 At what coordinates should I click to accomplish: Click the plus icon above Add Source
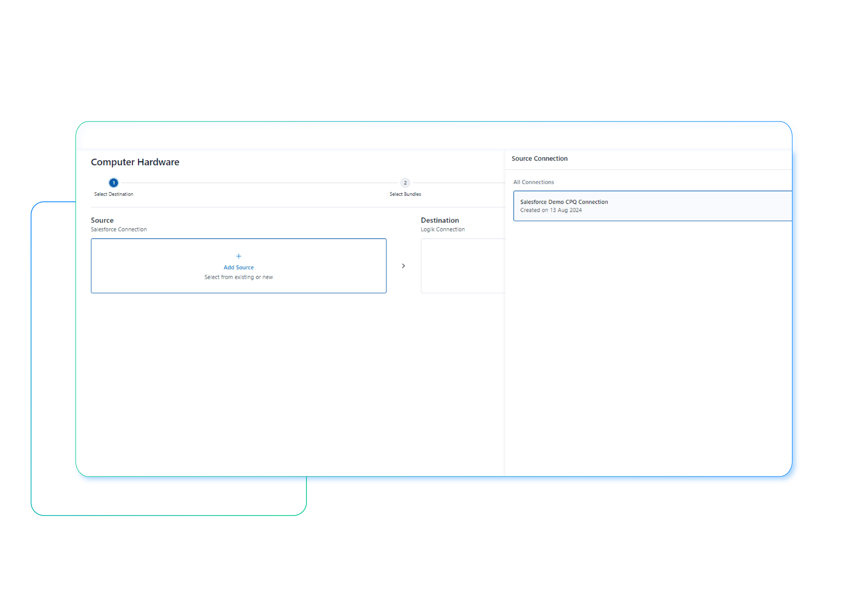point(238,256)
